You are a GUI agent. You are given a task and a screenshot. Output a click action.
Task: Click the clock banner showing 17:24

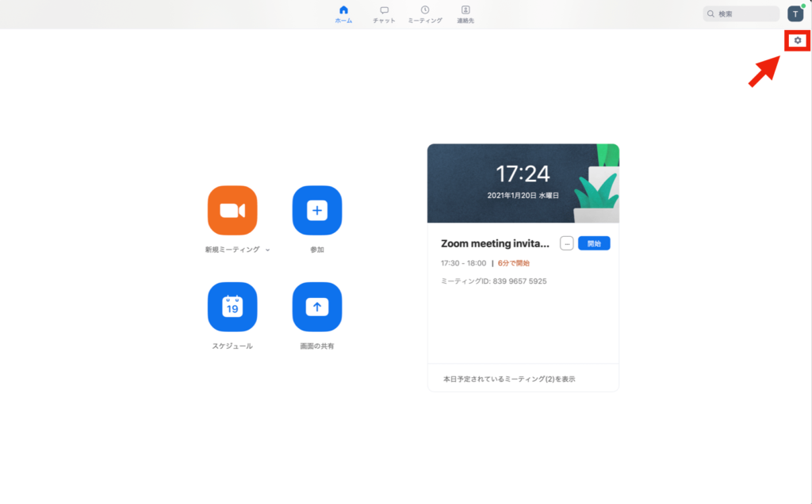tap(523, 182)
